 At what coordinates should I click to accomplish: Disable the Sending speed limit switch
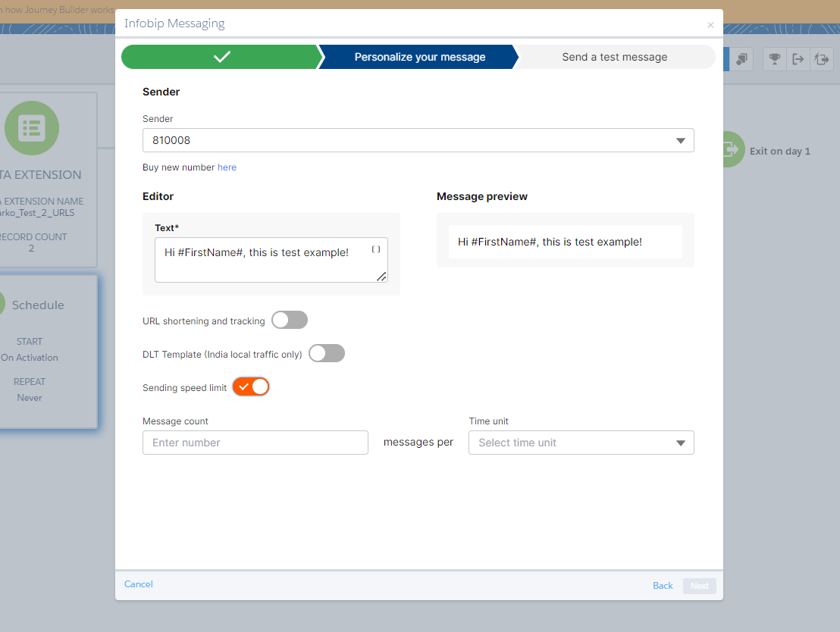251,386
